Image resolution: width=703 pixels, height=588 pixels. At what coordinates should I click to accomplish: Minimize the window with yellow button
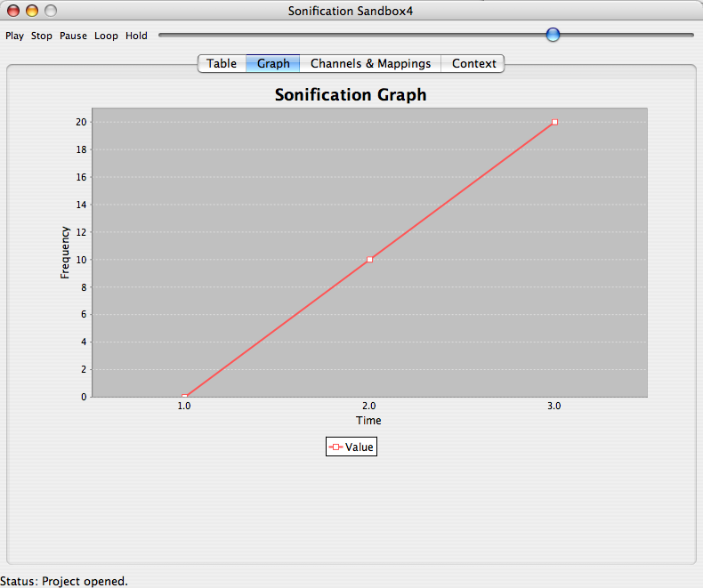pos(32,11)
